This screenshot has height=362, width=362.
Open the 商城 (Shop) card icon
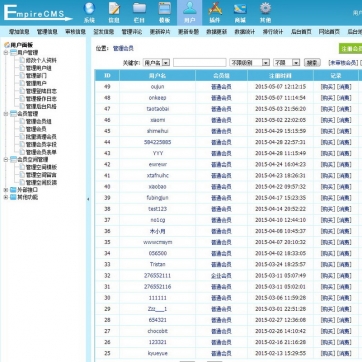point(240,13)
